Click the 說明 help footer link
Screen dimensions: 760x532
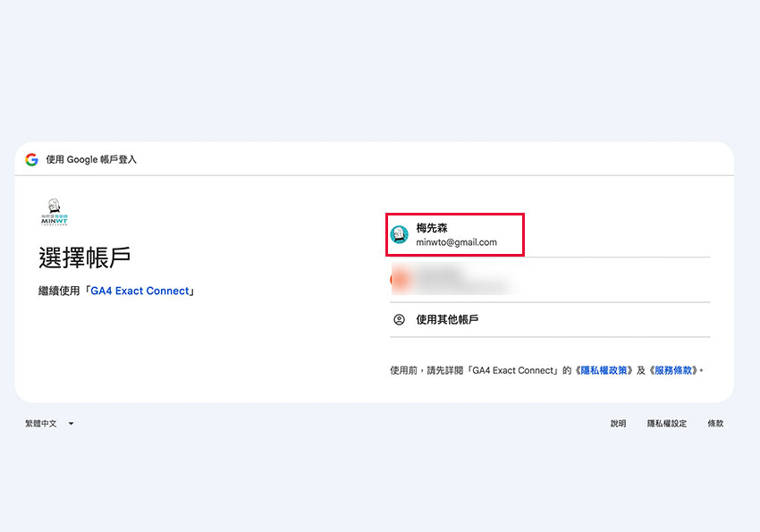pos(618,424)
